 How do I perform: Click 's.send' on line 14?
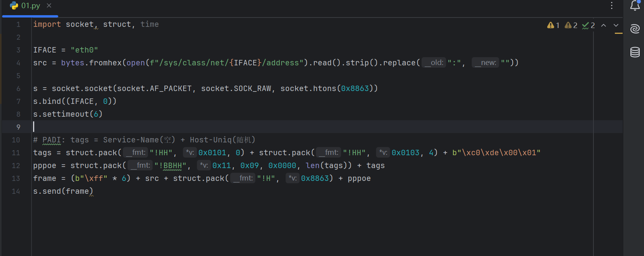[47, 191]
